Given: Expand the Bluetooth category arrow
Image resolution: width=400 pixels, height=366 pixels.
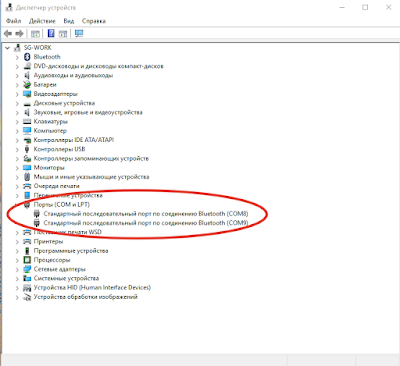Looking at the screenshot, I should click(x=17, y=57).
